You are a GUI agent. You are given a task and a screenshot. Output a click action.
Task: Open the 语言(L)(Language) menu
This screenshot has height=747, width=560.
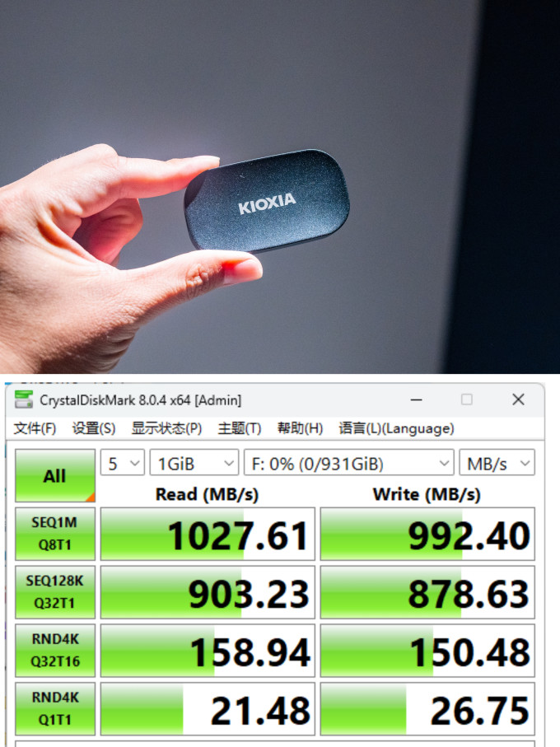396,428
